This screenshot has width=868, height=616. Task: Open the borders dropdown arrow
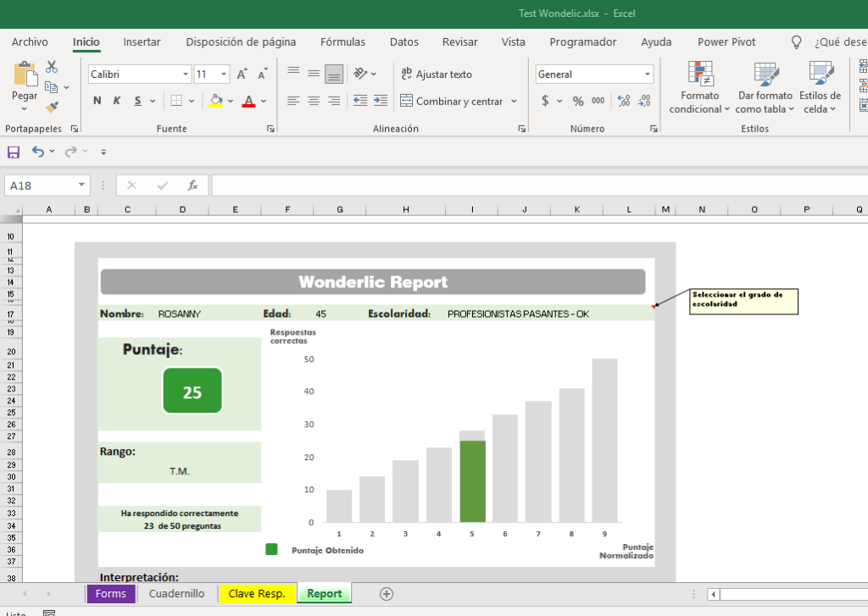pyautogui.click(x=192, y=102)
